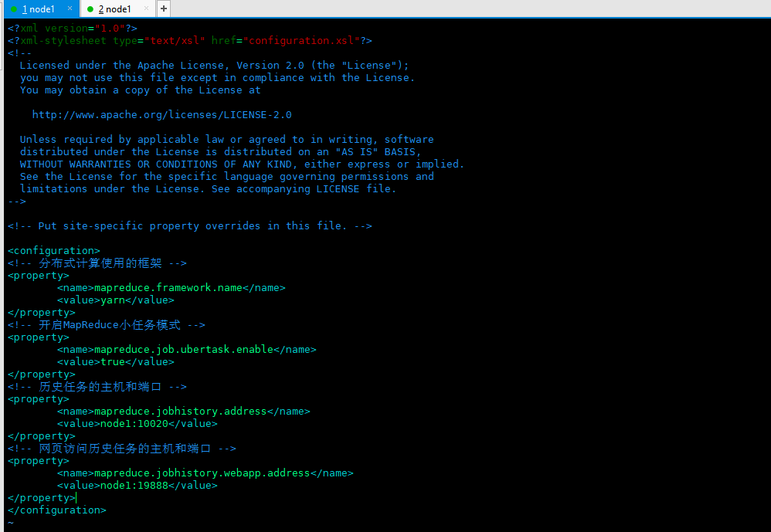
Task: Click the 'Unless required by applicable law' line
Action: click(x=226, y=140)
